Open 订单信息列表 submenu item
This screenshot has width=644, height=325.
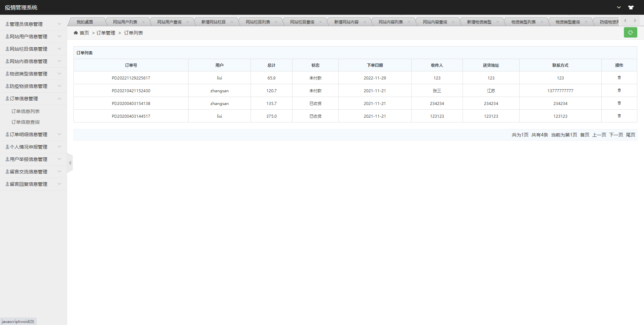(x=25, y=111)
